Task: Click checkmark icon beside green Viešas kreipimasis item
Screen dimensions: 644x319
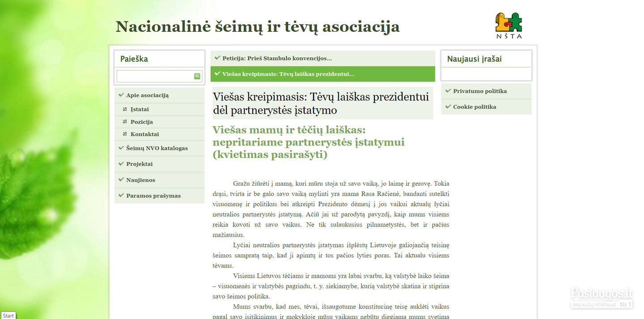Action: (217, 73)
